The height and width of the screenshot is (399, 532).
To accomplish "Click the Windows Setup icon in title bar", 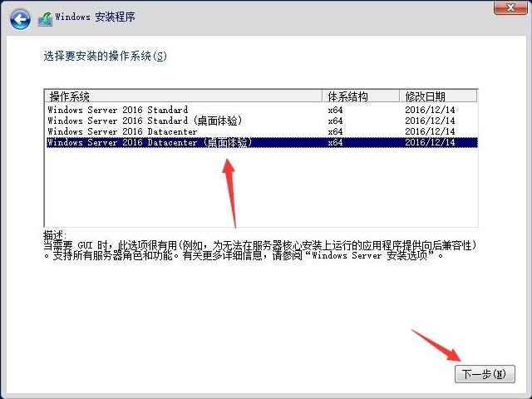I will [45, 19].
